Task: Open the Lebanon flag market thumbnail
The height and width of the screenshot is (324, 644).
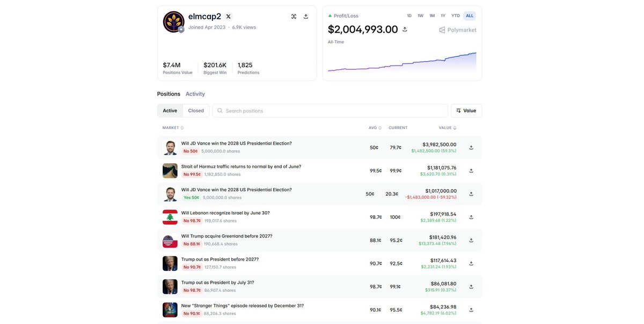Action: [x=170, y=217]
